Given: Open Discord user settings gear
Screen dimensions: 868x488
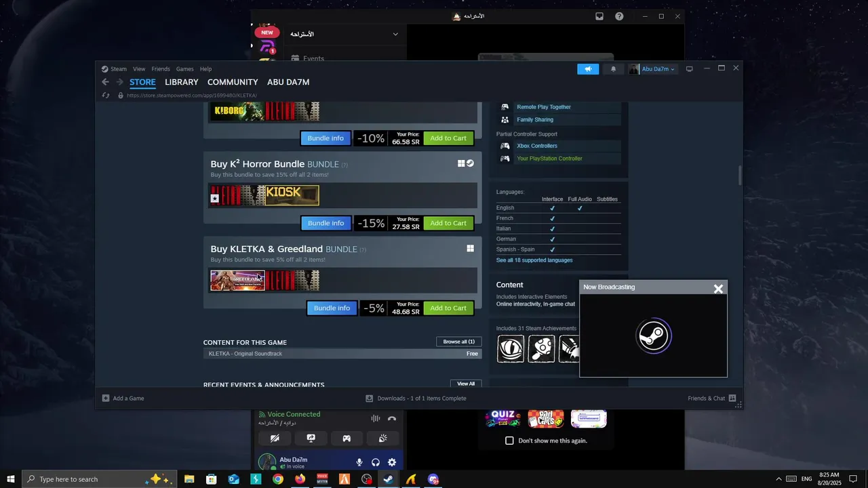Looking at the screenshot, I should tap(392, 462).
